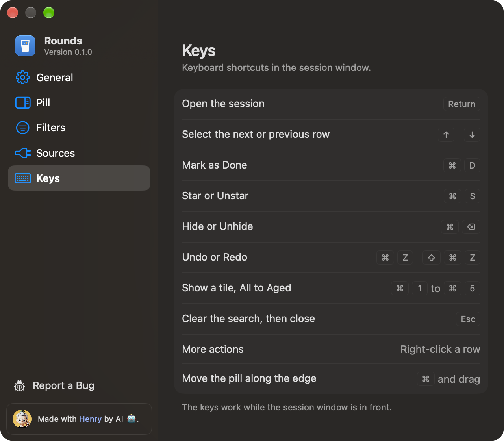
Task: Click the bug icon beside Report a Bug
Action: (x=19, y=386)
